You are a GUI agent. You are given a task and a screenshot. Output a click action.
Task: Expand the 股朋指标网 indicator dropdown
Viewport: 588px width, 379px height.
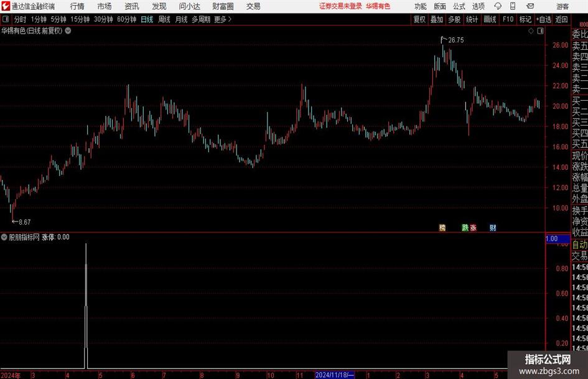pos(4,236)
